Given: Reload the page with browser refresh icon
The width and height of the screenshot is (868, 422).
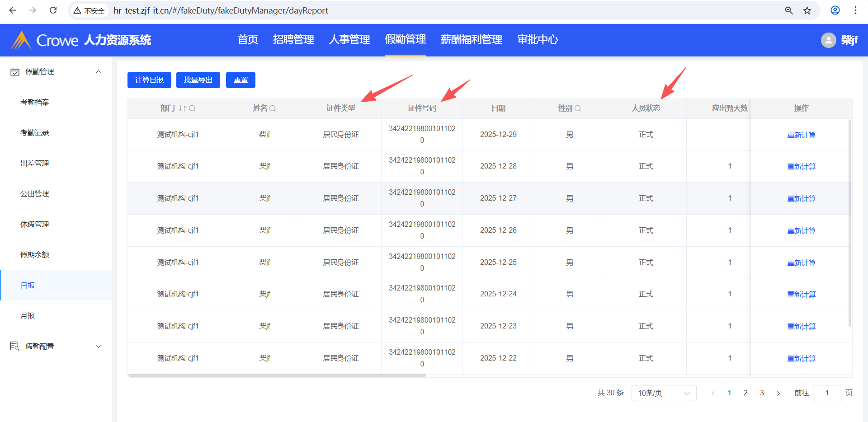Looking at the screenshot, I should (53, 10).
